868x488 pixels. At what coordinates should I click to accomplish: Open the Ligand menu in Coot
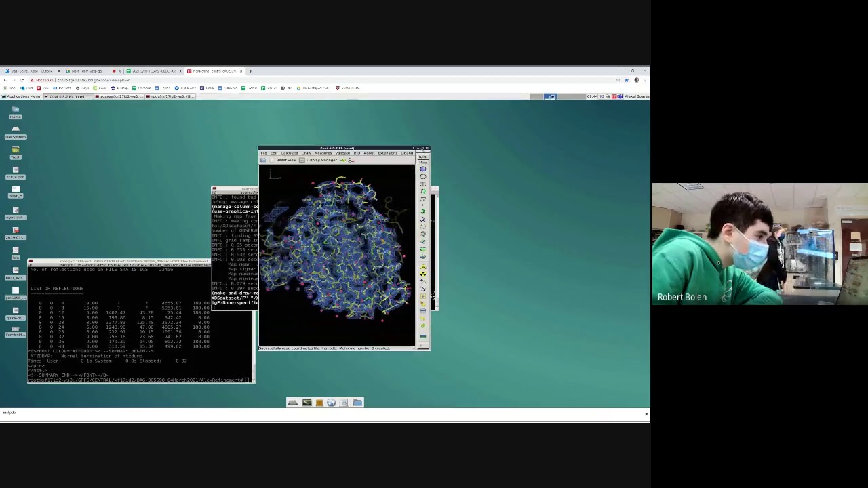407,153
